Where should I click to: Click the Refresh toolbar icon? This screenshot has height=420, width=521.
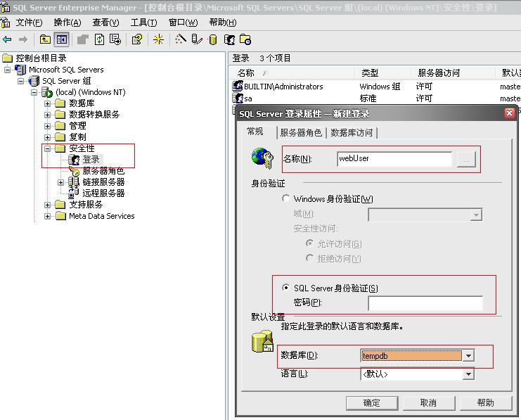pyautogui.click(x=99, y=39)
